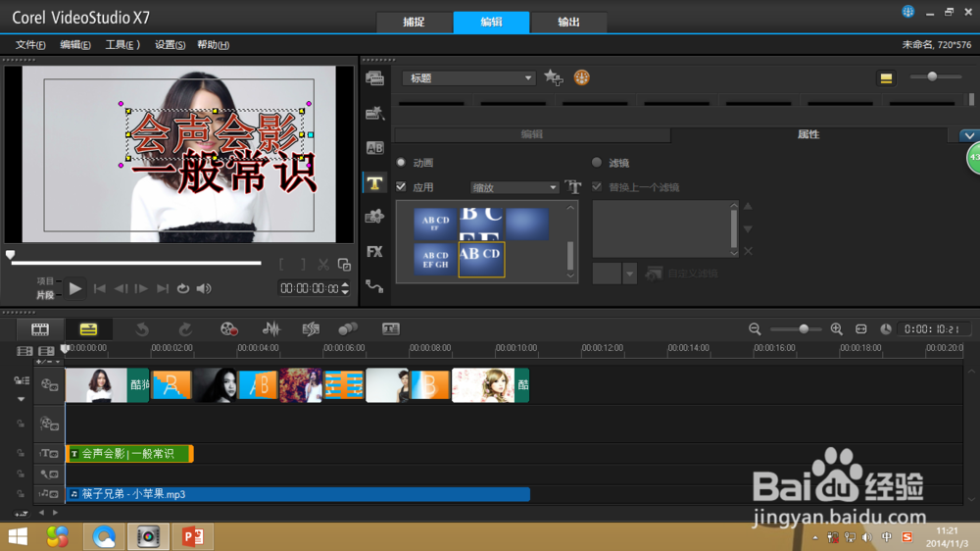Open Motion Tracking icon
Viewport: 980px width, 551px height.
tap(348, 329)
